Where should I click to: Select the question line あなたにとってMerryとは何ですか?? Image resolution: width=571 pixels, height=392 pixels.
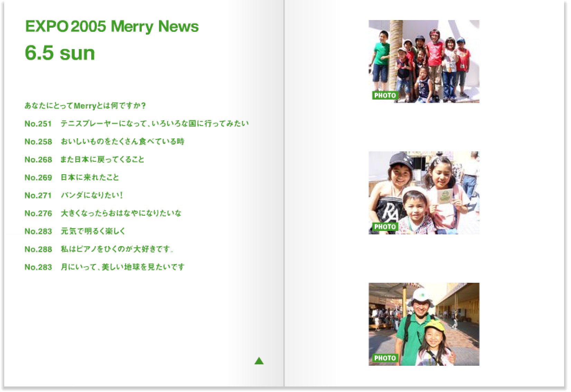85,106
